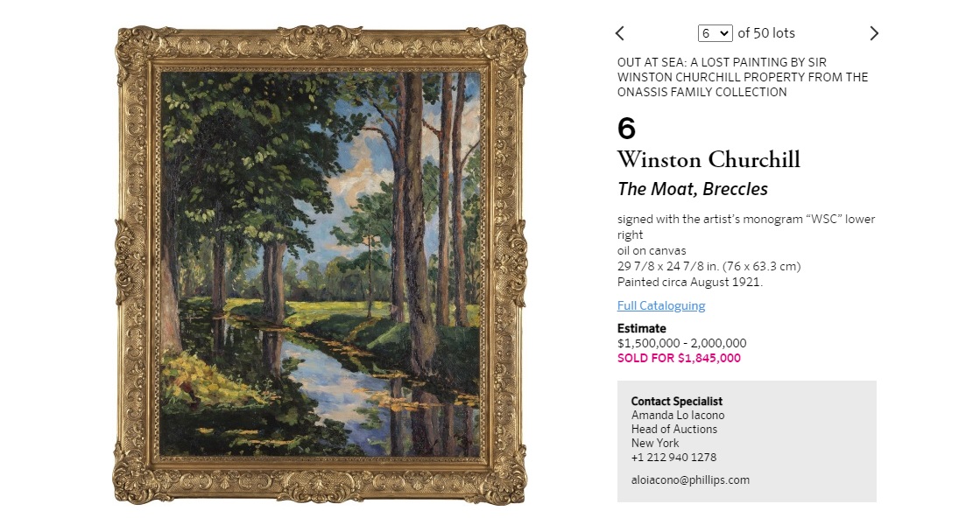Go to the next lot arrow
Screen dimensions: 980x532
(x=874, y=33)
